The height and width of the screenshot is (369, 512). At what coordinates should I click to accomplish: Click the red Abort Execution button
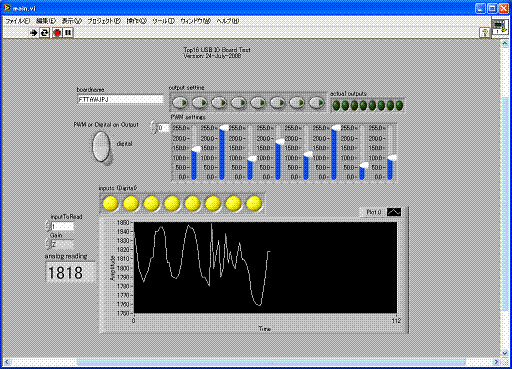click(x=57, y=33)
